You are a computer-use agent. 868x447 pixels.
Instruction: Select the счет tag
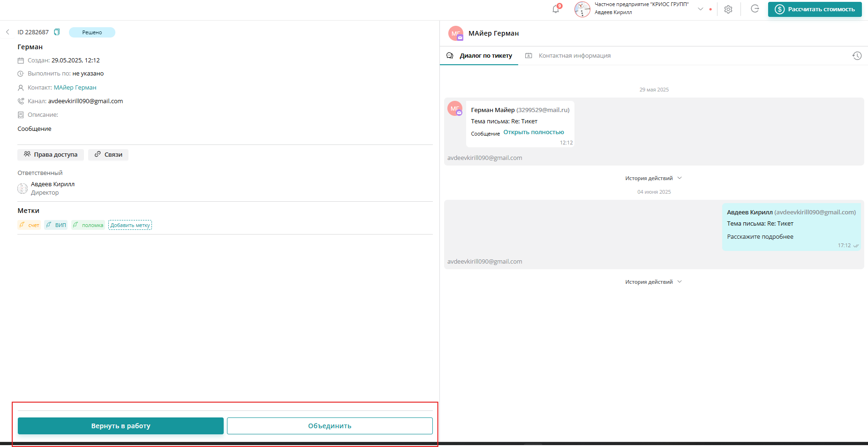click(x=30, y=225)
